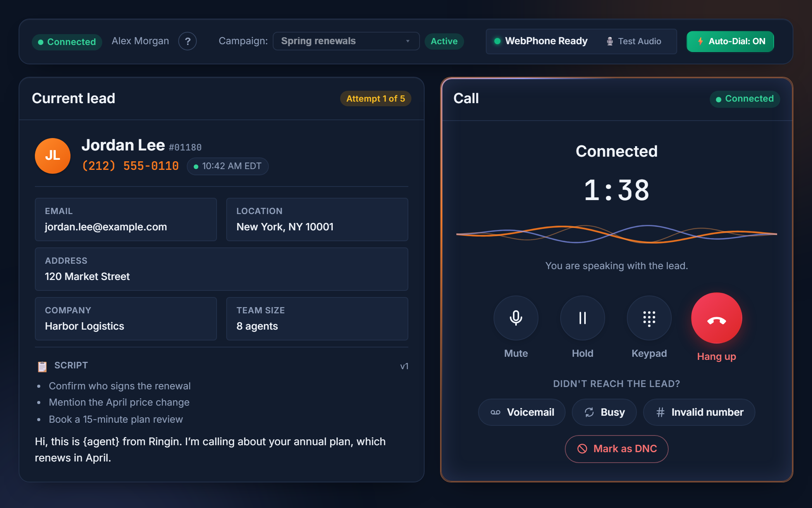The height and width of the screenshot is (508, 812).
Task: Click Mark as DNC button
Action: [616, 449]
